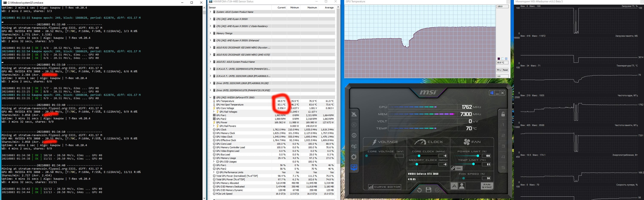Reset settings with circular arrow icon
Viewport: 644px width, 200px height.
pyautogui.click(x=419, y=190)
